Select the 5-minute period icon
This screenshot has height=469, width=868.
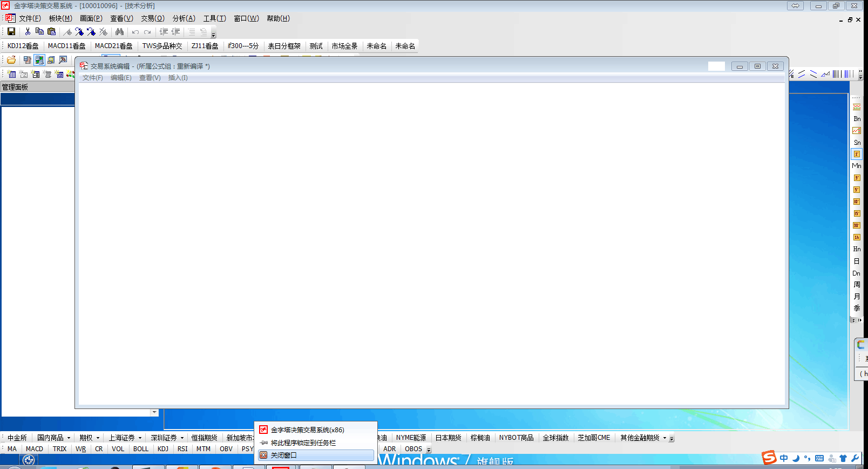(x=856, y=190)
